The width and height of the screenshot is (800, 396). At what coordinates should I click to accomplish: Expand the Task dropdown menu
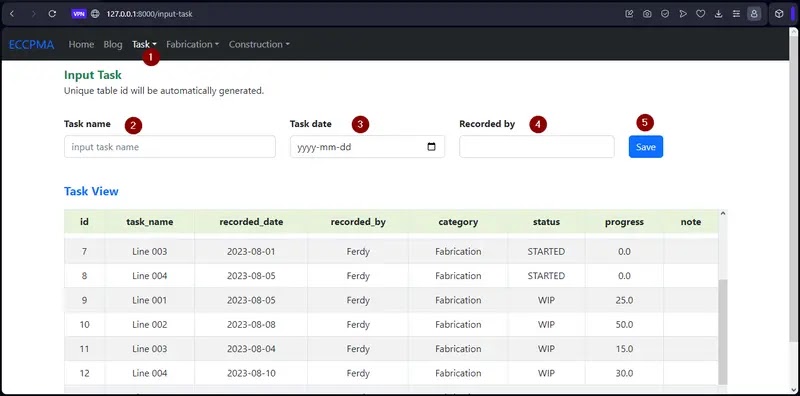click(144, 44)
